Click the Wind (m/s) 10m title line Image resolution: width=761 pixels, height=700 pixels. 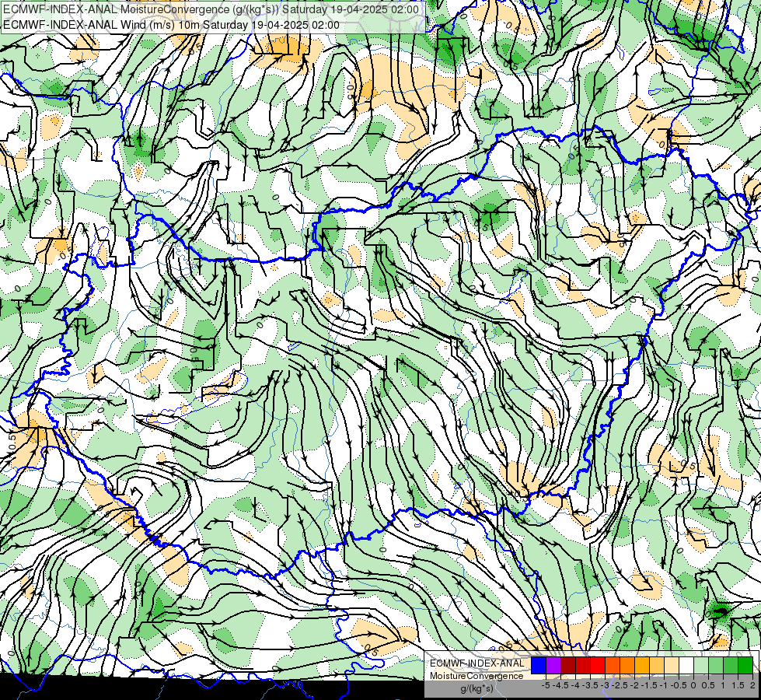(x=171, y=25)
